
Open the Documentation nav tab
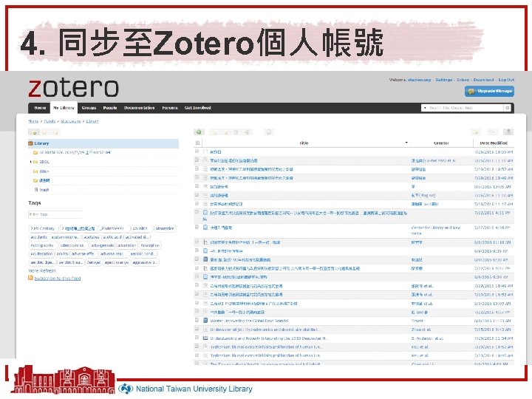[140, 108]
